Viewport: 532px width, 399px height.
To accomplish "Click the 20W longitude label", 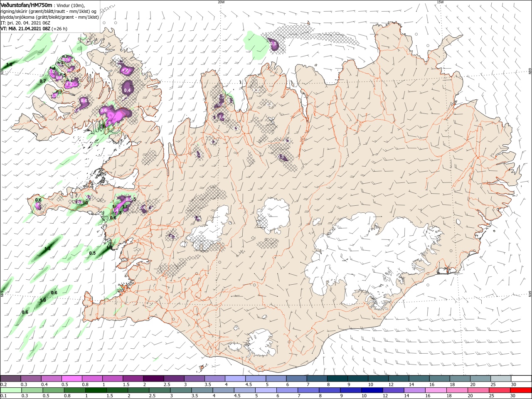I will point(221,2).
